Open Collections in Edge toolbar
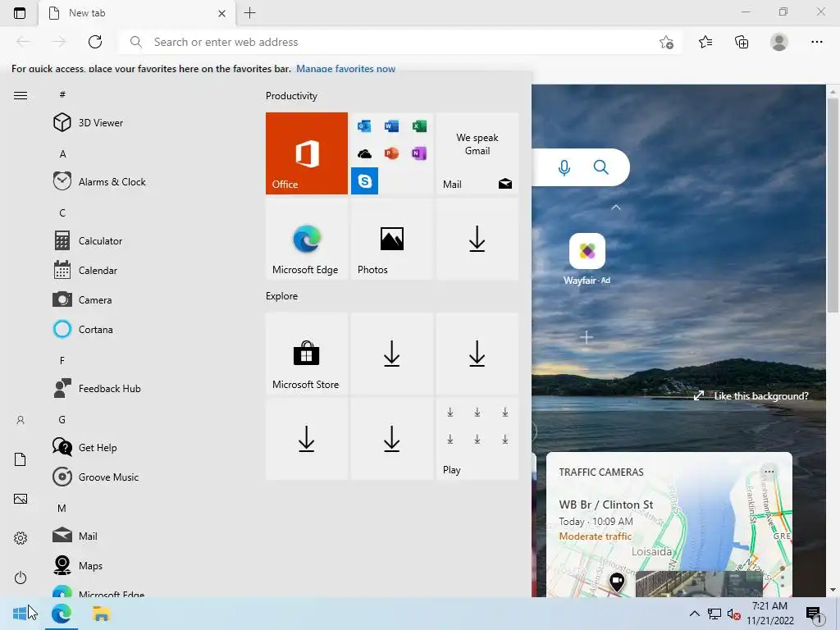This screenshot has height=630, width=840. (742, 42)
